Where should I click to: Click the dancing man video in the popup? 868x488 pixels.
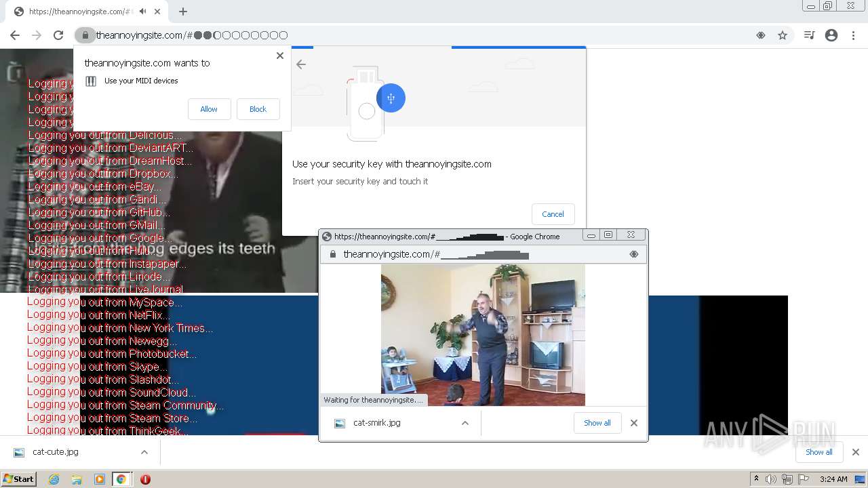483,335
